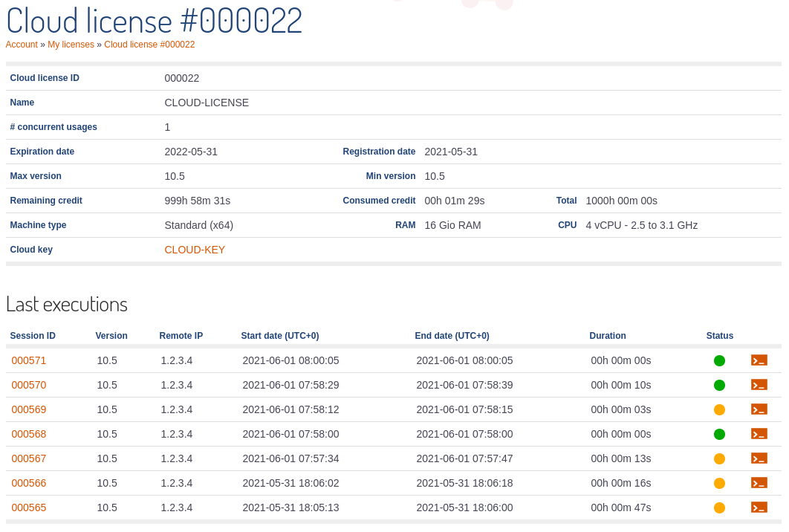The width and height of the screenshot is (789, 532).
Task: Open terminal log icon for session 000568
Action: click(759, 434)
